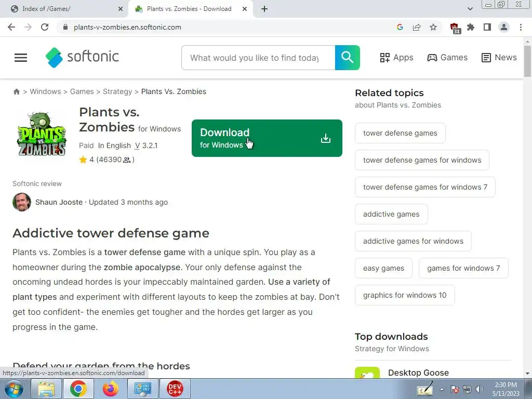Select 'tower defense games' topic tag

click(x=400, y=133)
